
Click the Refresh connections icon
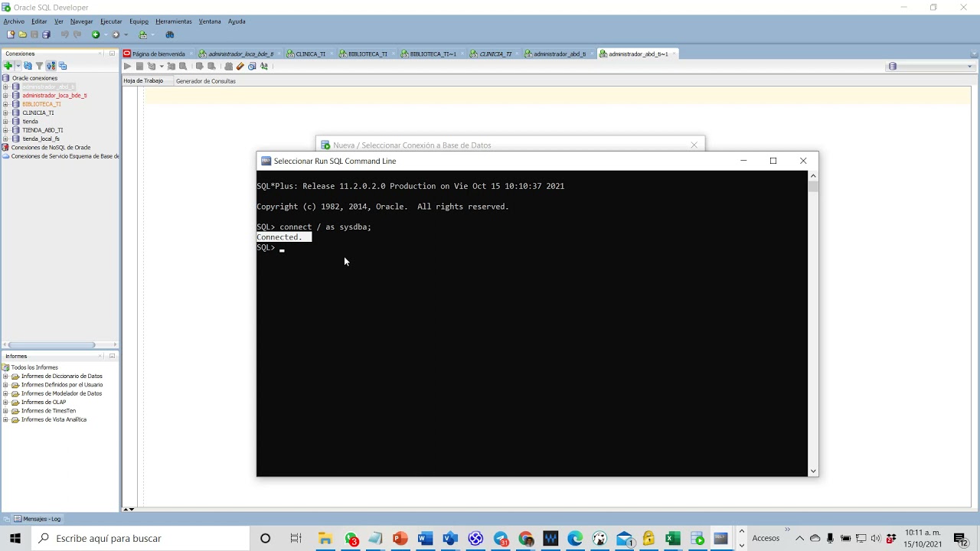tap(28, 66)
